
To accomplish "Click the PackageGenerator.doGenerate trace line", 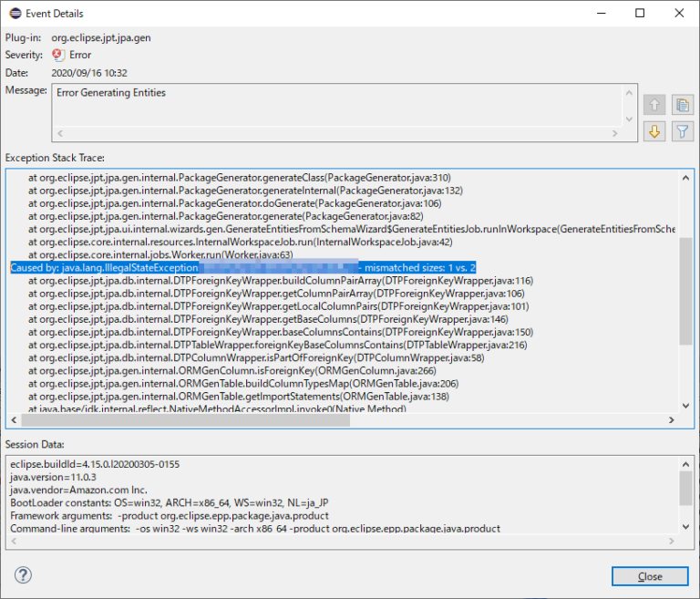I will pyautogui.click(x=235, y=203).
